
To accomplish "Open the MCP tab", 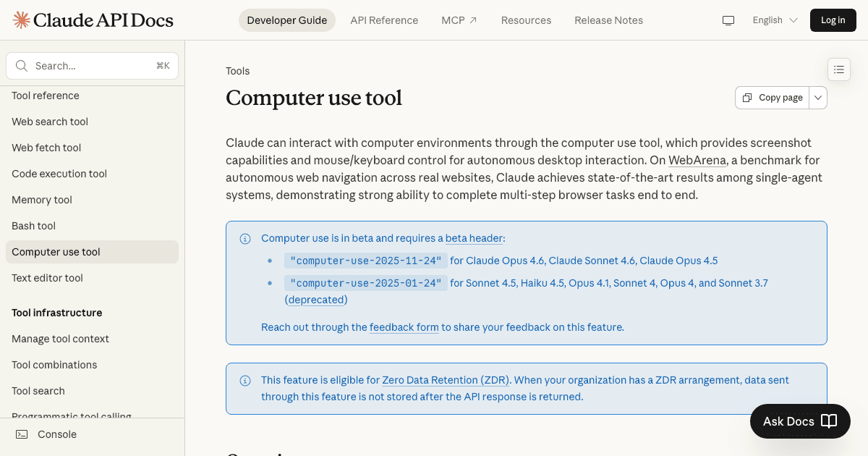I will pos(459,20).
